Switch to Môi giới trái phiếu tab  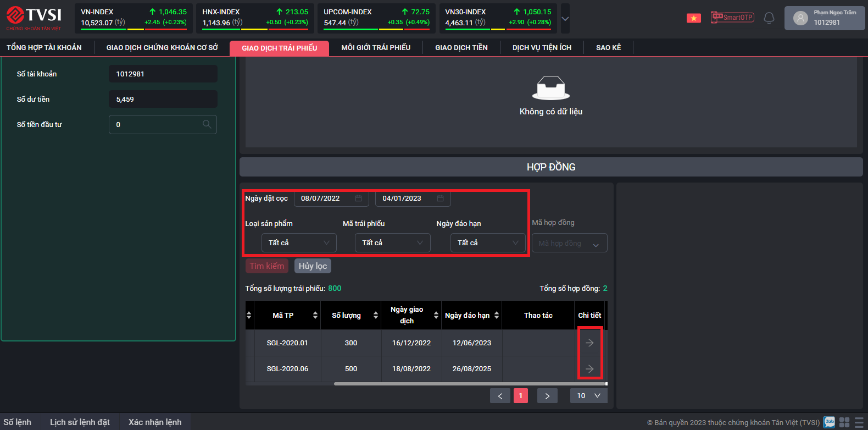pos(376,48)
